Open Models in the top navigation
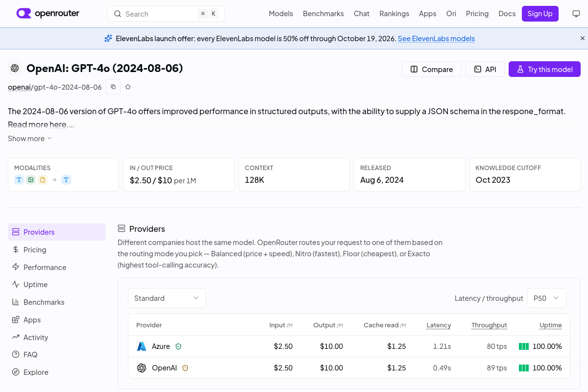 pyautogui.click(x=281, y=14)
